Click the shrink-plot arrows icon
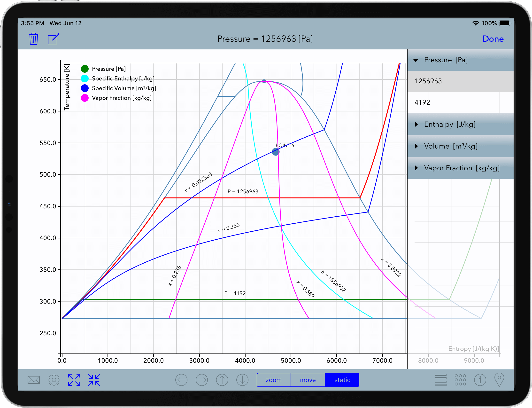The width and height of the screenshot is (532, 408). click(x=94, y=380)
